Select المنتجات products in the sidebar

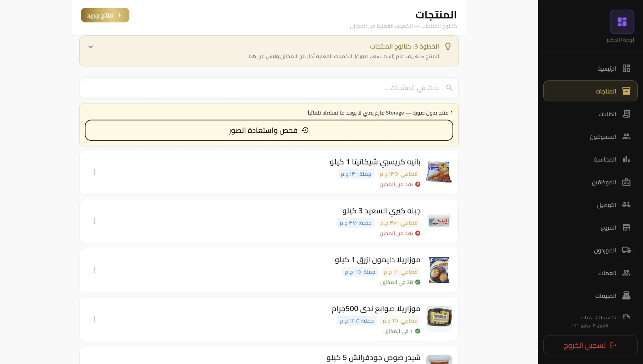[590, 91]
